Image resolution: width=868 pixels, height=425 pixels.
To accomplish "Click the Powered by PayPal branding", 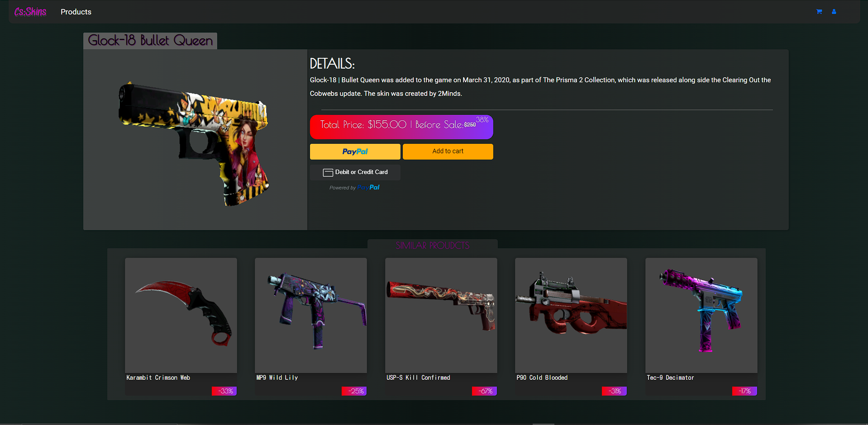I will [x=355, y=187].
